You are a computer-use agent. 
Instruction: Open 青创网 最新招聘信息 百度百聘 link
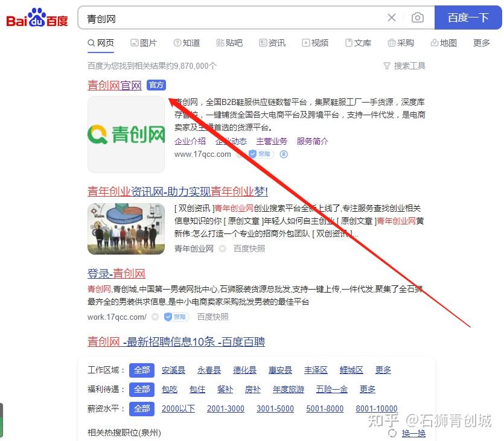pos(176,341)
